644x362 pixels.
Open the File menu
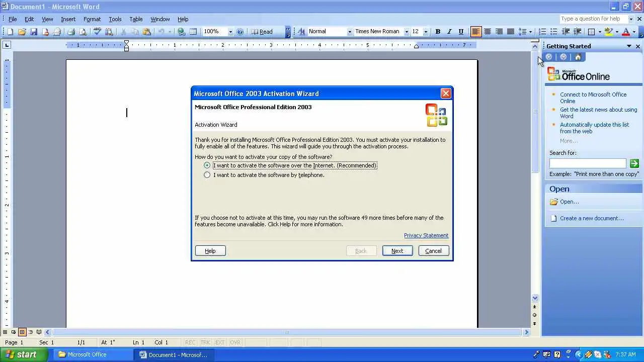point(13,19)
